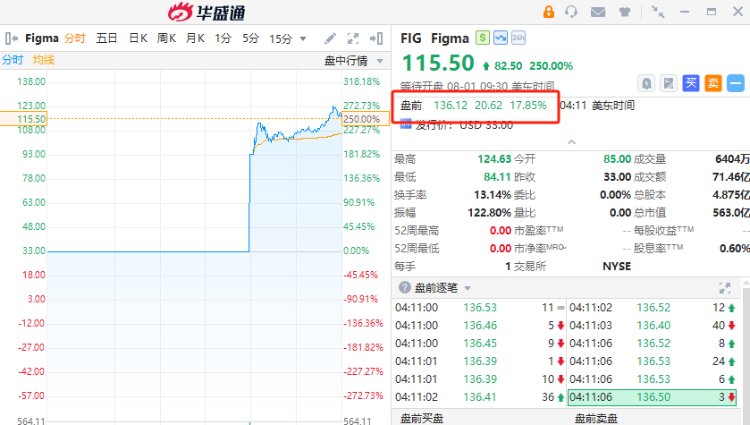Click the orange Sell (卖) button
This screenshot has height=425, width=750.
click(713, 84)
